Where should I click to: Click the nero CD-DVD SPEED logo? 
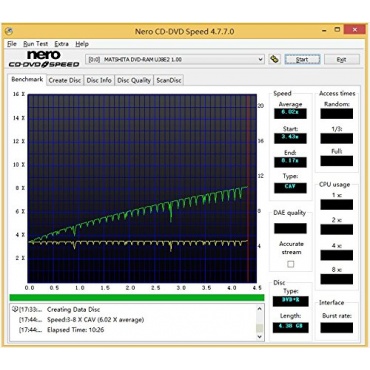44,59
